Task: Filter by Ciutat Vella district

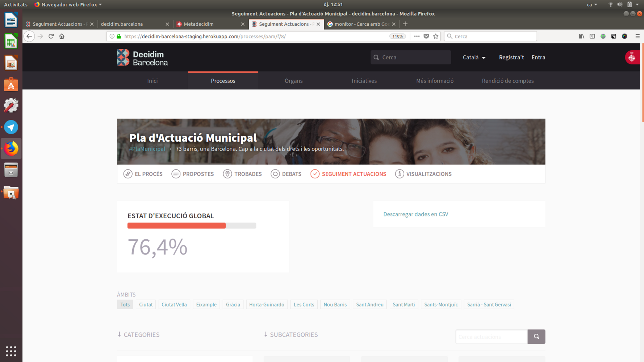Action: coord(174,304)
